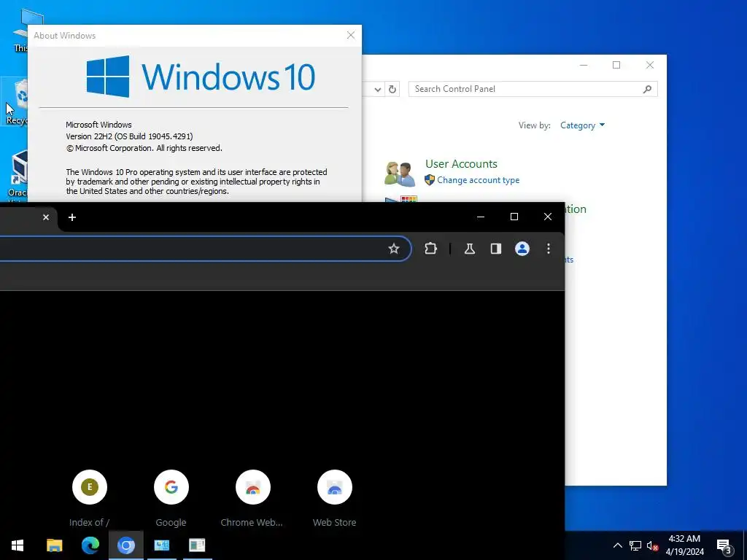Viewport: 747px width, 560px height.
Task: Open User Accounts in Control Panel
Action: click(461, 164)
